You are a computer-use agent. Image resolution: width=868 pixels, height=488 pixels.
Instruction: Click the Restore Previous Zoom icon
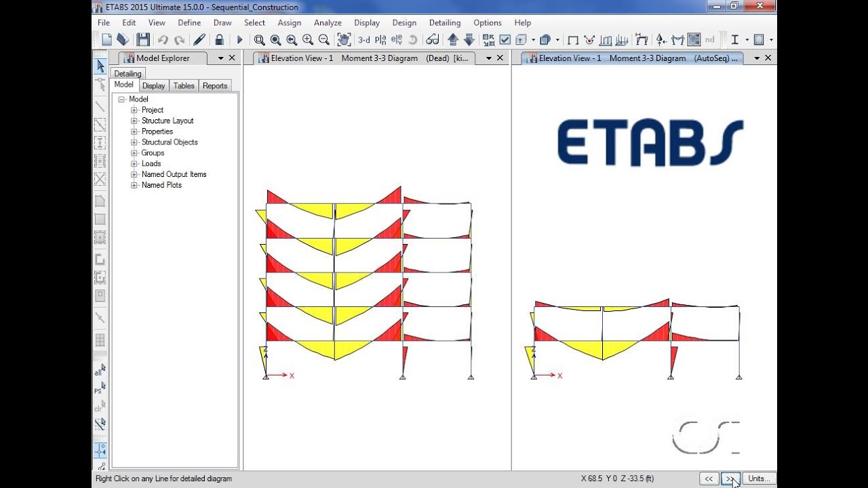pos(292,40)
